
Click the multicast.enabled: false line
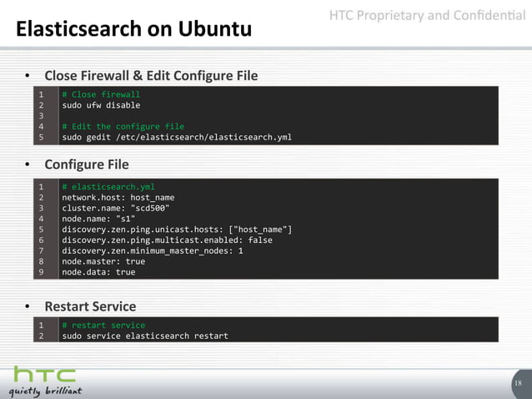(167, 240)
